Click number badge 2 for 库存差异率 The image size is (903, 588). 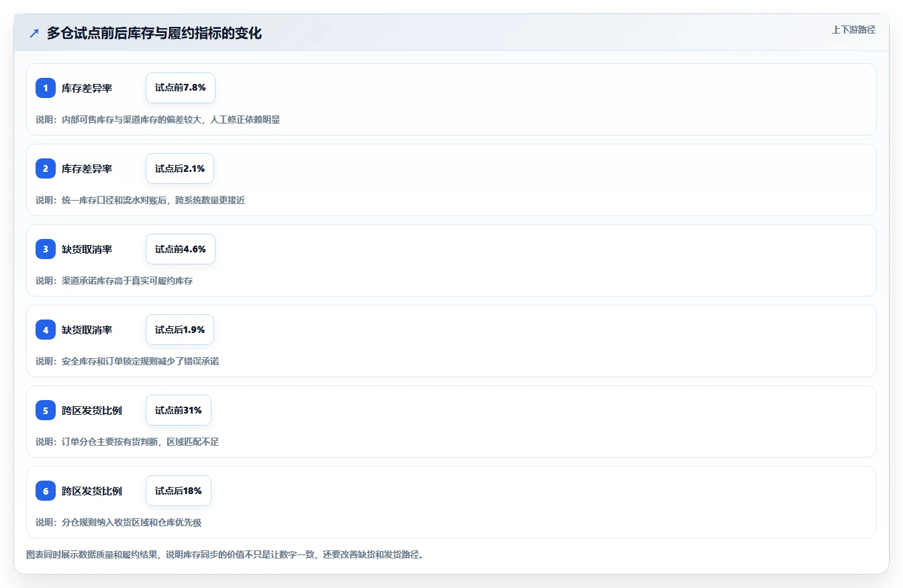coord(46,168)
